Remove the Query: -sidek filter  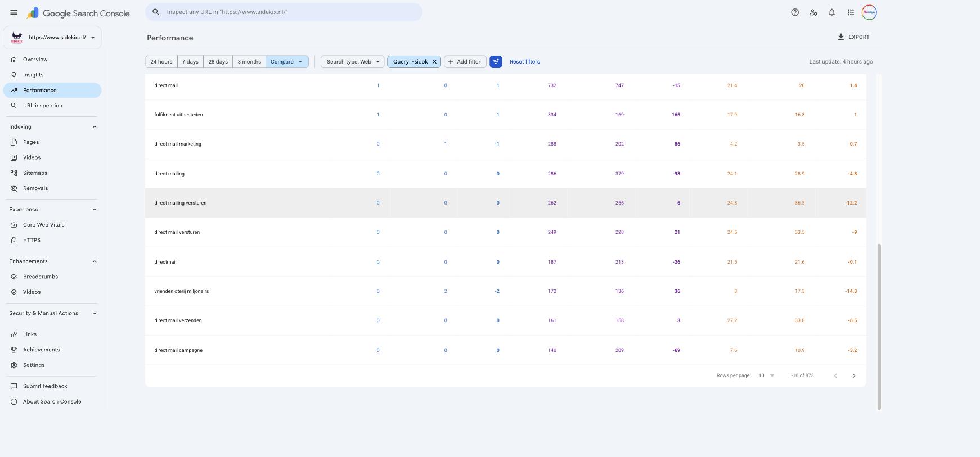(434, 62)
